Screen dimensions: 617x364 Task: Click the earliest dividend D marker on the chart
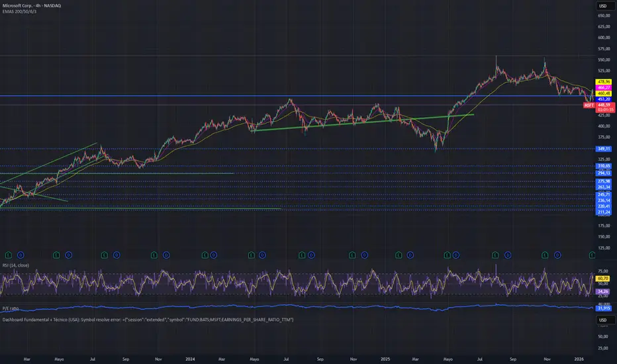(21, 255)
